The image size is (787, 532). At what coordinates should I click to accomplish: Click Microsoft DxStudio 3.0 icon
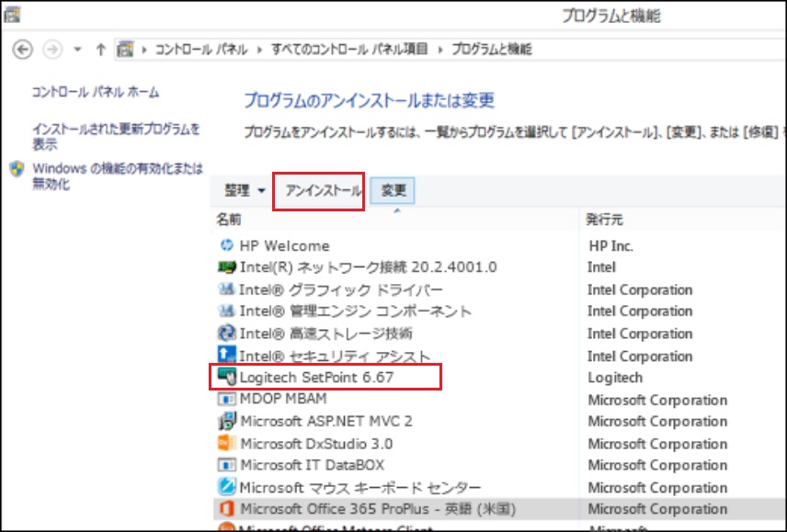[227, 443]
